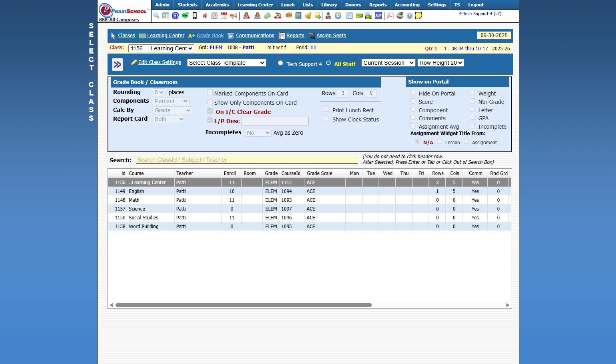The height and width of the screenshot is (364, 616).
Task: Click the double-arrow expand button
Action: 118,64
